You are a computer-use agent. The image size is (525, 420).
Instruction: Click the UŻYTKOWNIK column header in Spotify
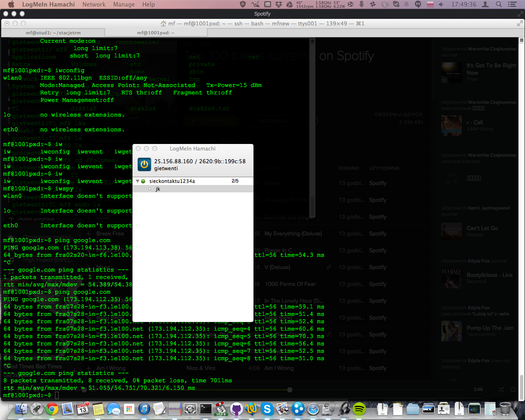384,168
